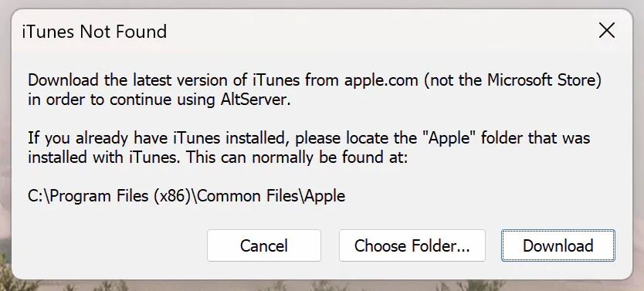The width and height of the screenshot is (644, 291).
Task: Click the "in order to continue using" text
Action: (x=120, y=100)
